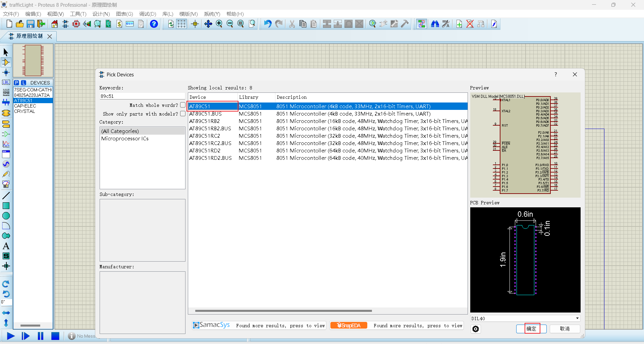Click the Open Project folder icon

[20, 24]
